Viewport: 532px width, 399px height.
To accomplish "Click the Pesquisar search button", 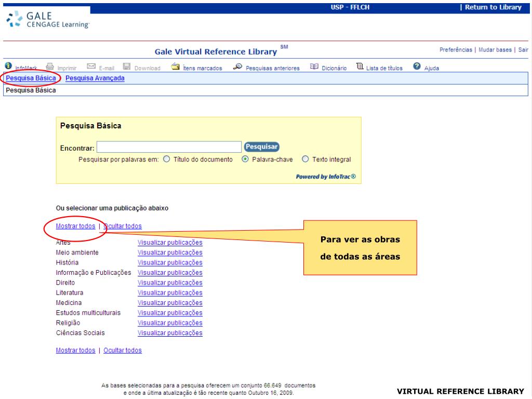I will pos(262,147).
